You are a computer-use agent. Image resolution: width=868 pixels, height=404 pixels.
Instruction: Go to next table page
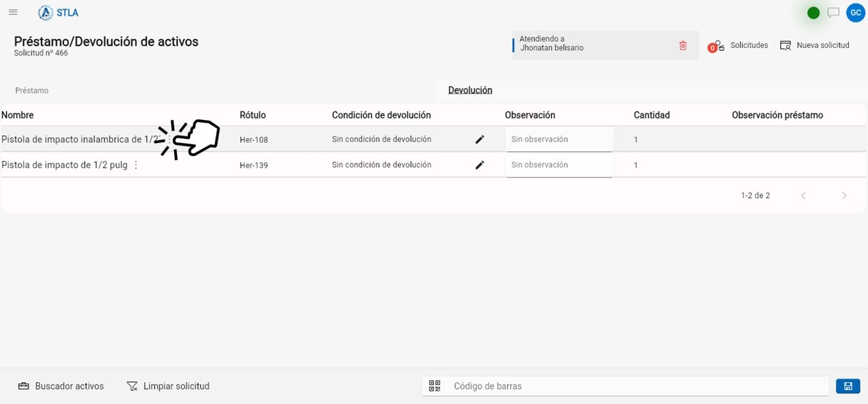coord(844,195)
